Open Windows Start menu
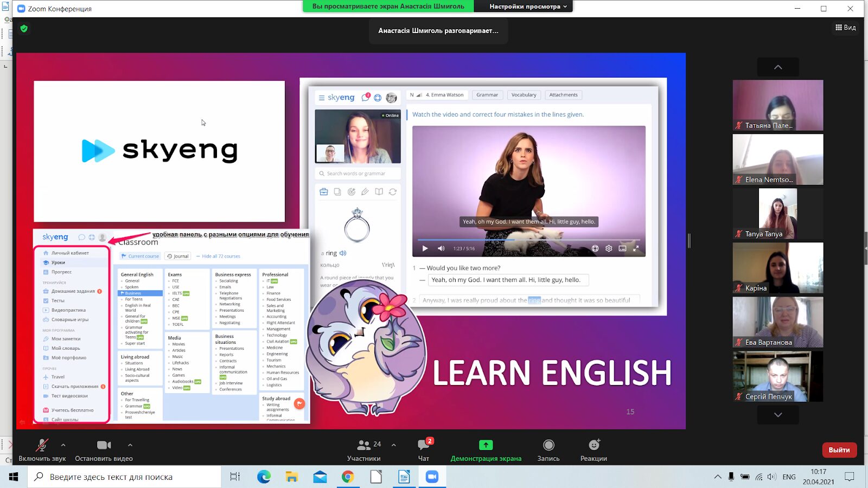Screen dimensions: 868x488 (x=14, y=477)
